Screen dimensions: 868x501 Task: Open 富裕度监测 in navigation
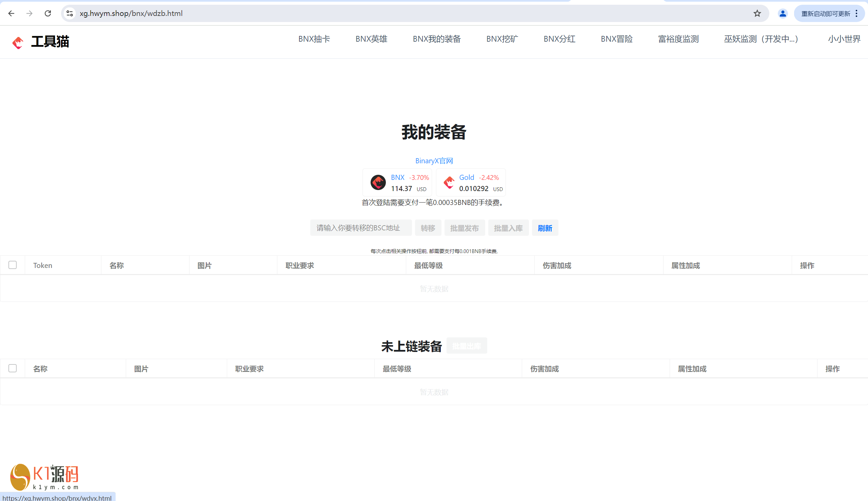(x=678, y=39)
